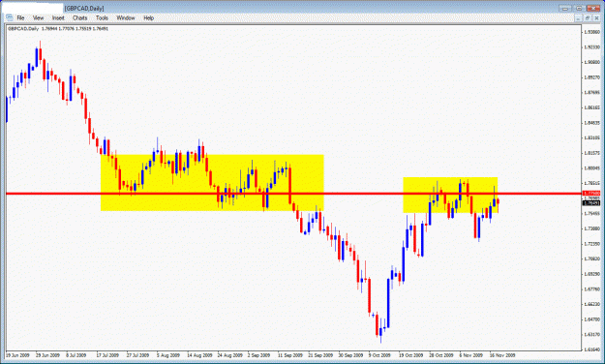Close the inner GBPCAD chart window
Screen dimensions: 605x364
pos(596,18)
